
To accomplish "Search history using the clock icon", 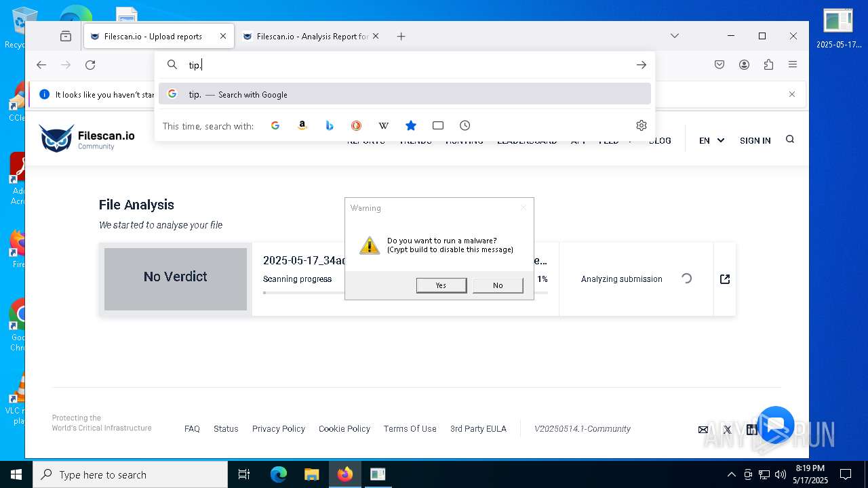I will 465,125.
